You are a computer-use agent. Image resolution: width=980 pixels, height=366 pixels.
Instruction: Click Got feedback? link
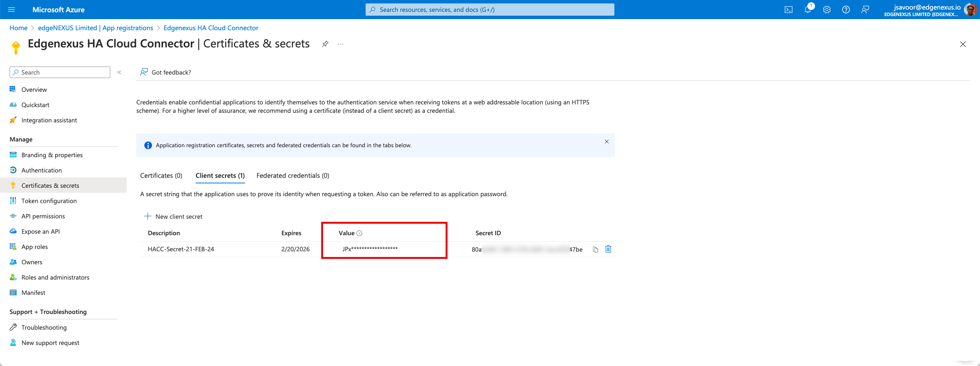pyautogui.click(x=171, y=72)
